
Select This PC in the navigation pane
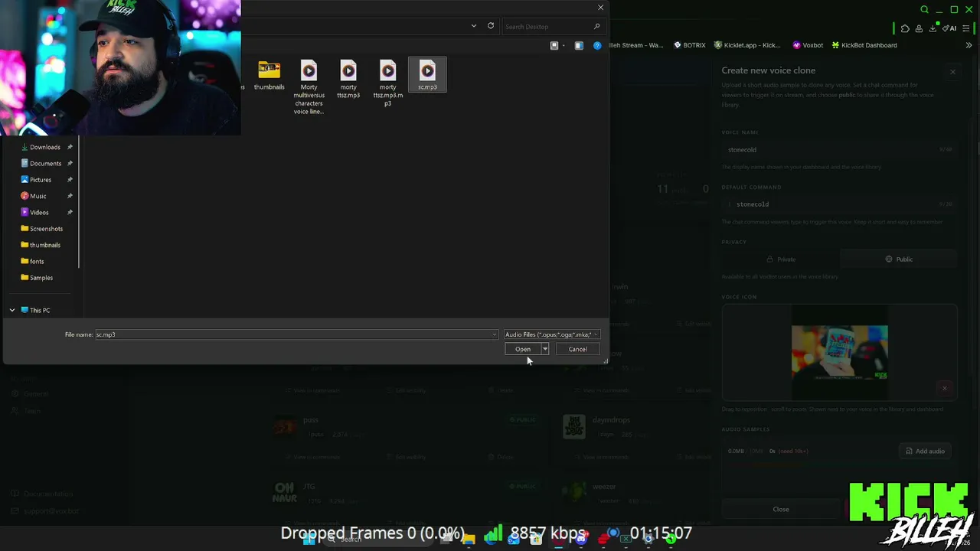pyautogui.click(x=40, y=310)
